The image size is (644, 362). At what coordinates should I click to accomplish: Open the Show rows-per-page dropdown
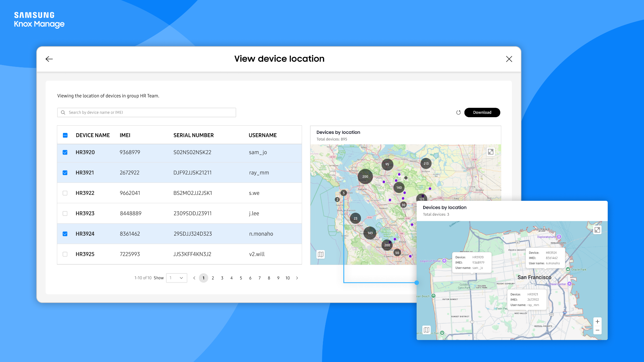point(176,278)
